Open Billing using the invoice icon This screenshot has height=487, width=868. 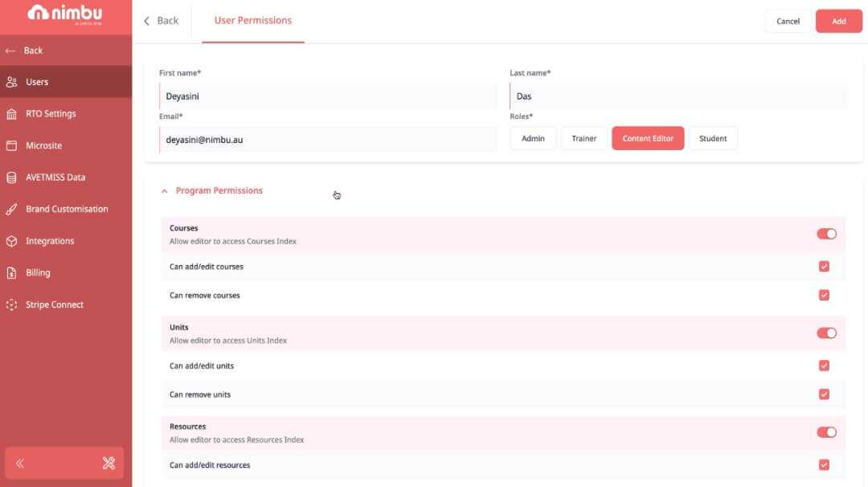point(12,272)
